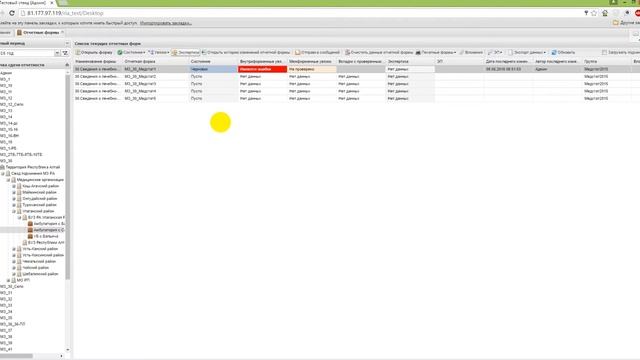
Task: Select "МЗ_30_Село" in the left tree
Action: coord(12,287)
